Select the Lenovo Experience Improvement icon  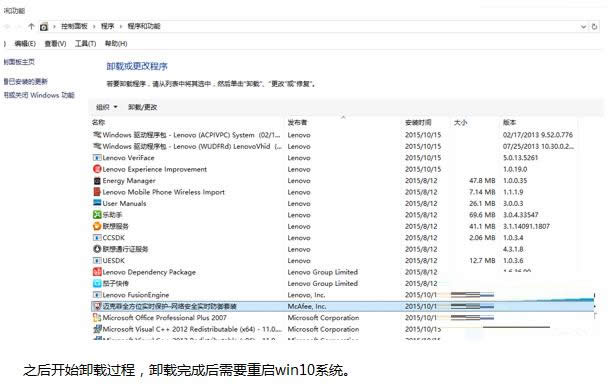coord(97,169)
